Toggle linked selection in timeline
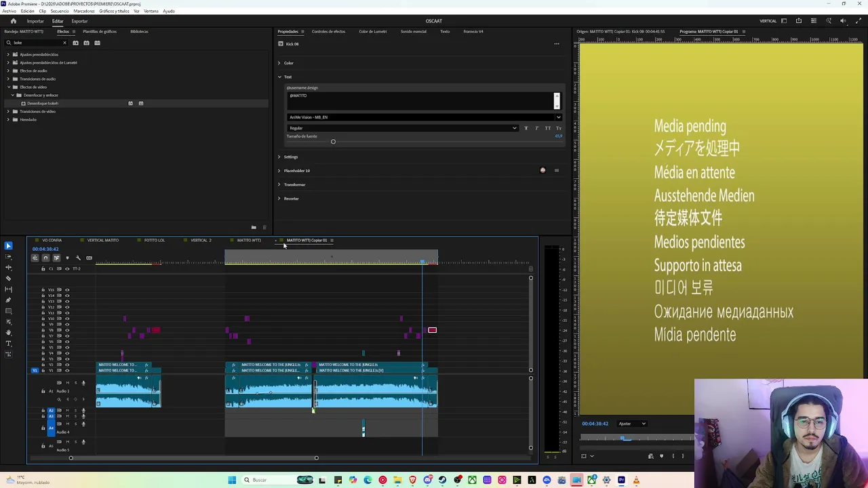868x488 pixels. 56,258
